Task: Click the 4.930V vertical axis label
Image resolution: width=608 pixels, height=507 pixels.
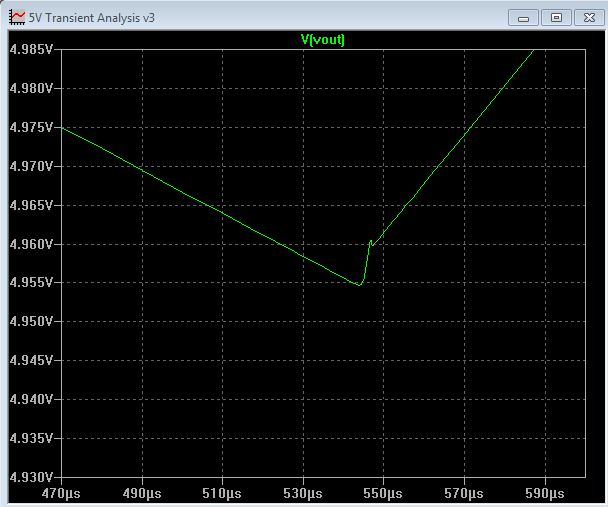Action: pos(31,477)
